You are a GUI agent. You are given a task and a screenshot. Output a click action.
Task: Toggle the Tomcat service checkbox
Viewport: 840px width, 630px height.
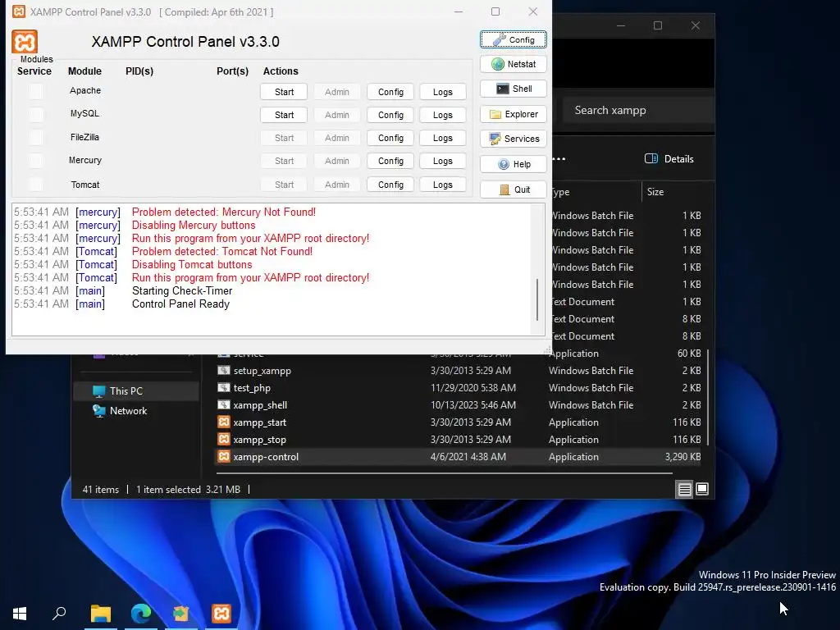pos(36,185)
